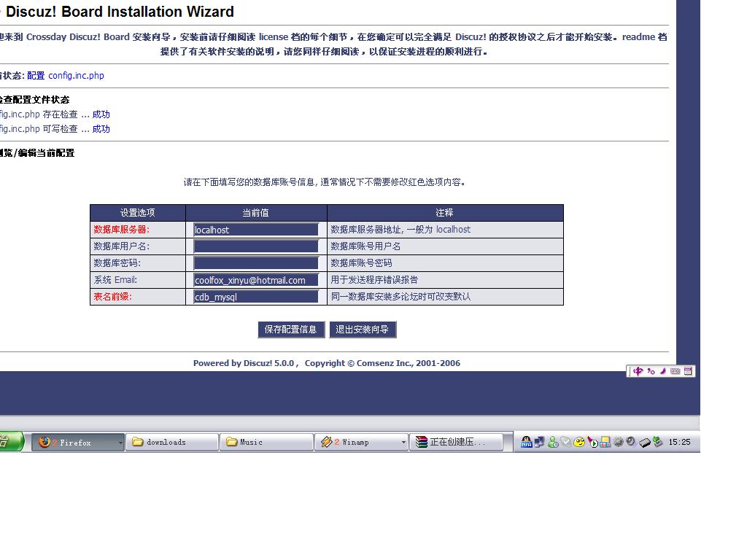Click the Discuz! Board Installation Wizard heading

click(120, 12)
